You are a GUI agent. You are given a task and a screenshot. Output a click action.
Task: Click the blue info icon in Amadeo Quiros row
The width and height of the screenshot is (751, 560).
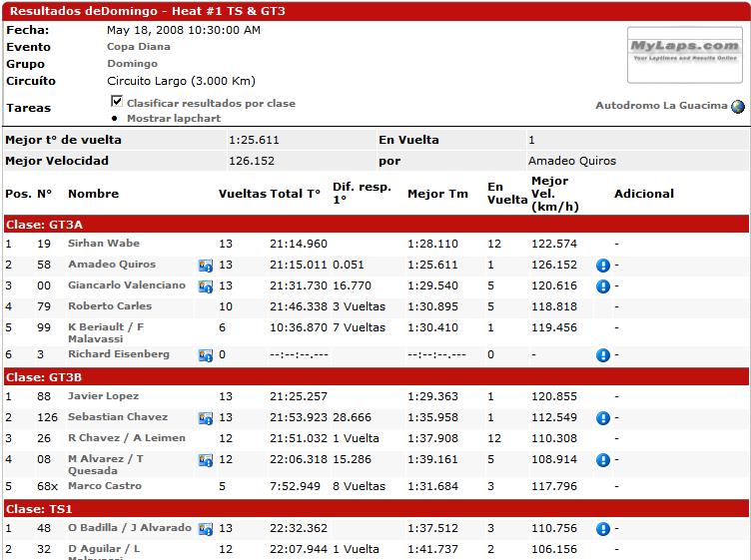point(603,266)
